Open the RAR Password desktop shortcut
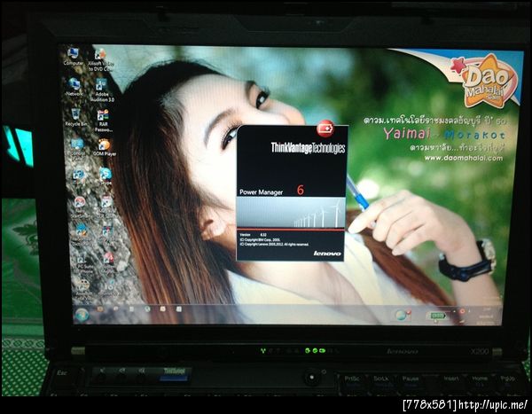532x414 pixels. click(x=103, y=121)
